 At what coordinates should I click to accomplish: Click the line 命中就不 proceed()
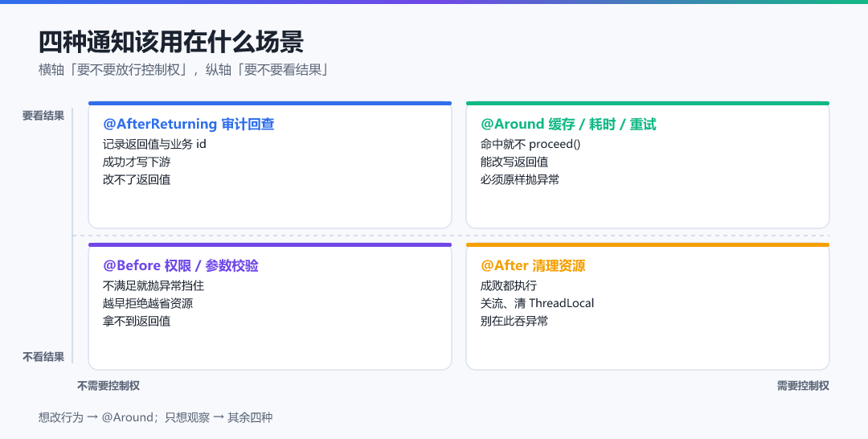[530, 144]
